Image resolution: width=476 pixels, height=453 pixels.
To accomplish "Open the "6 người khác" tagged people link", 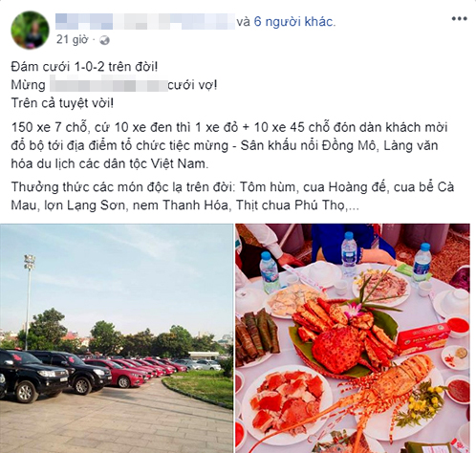I will click(294, 22).
